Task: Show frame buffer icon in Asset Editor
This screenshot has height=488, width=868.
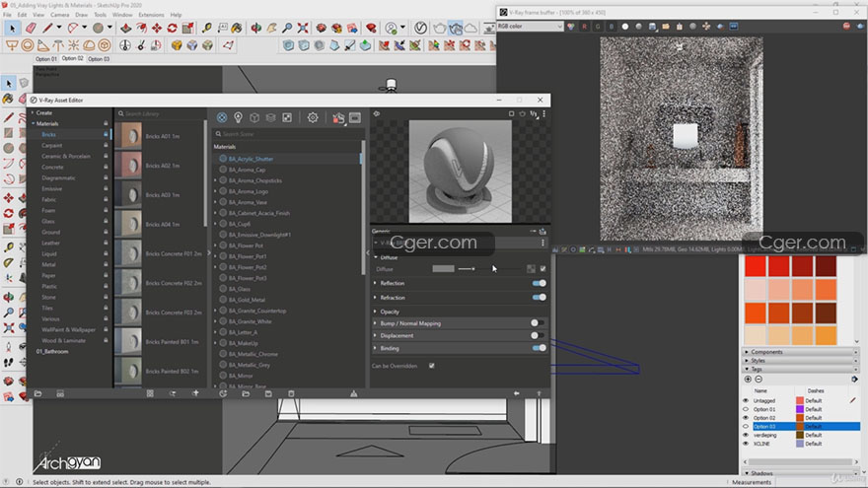Action: tap(355, 117)
